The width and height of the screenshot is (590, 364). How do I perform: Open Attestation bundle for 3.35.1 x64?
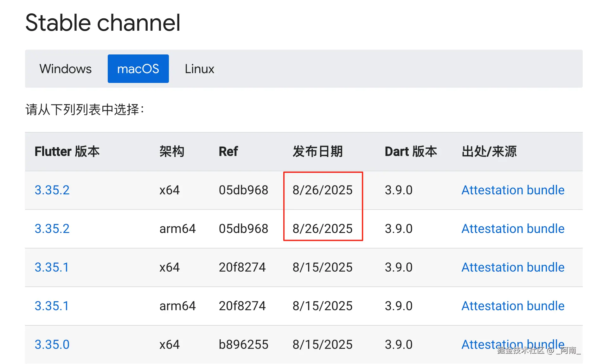point(513,267)
